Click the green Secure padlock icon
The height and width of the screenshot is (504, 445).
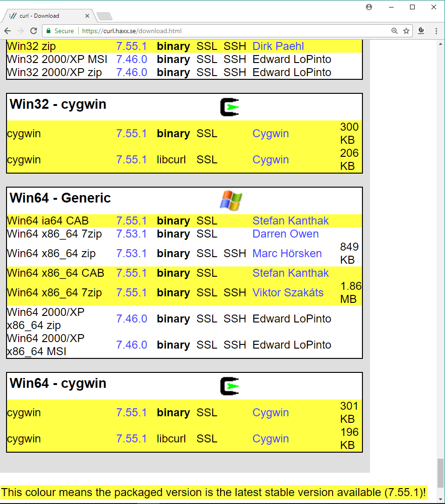click(x=49, y=31)
